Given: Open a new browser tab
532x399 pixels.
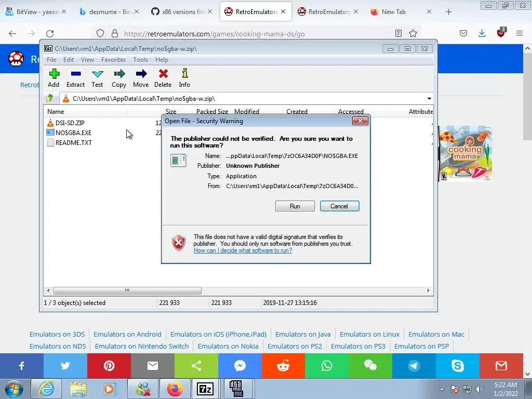Looking at the screenshot, I should tap(448, 12).
